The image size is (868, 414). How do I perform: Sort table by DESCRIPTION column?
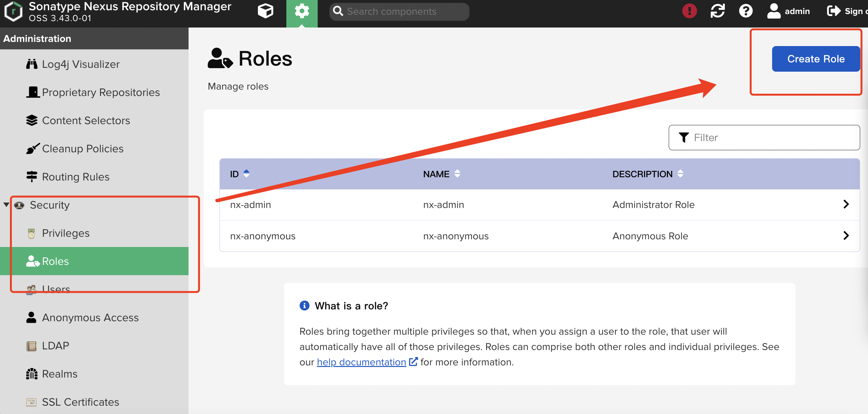(647, 174)
